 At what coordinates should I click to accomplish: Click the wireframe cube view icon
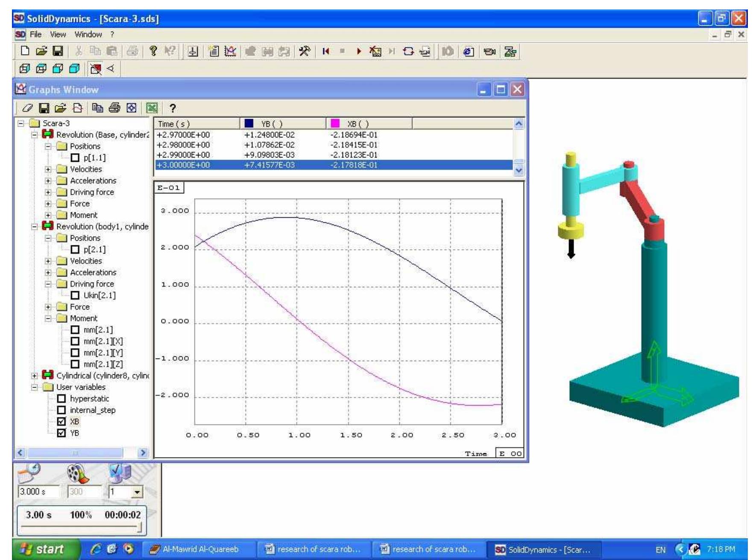[25, 68]
